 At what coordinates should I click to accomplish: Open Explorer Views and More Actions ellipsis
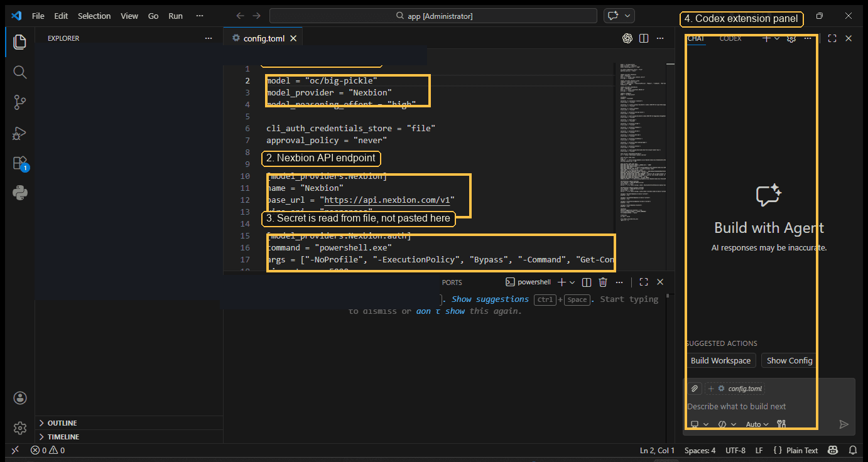pyautogui.click(x=209, y=38)
